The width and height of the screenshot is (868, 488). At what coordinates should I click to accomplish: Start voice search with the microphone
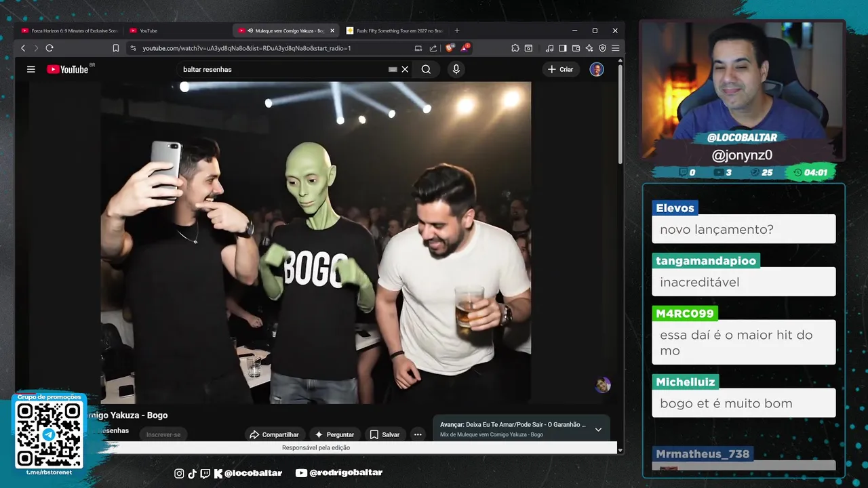(x=456, y=69)
